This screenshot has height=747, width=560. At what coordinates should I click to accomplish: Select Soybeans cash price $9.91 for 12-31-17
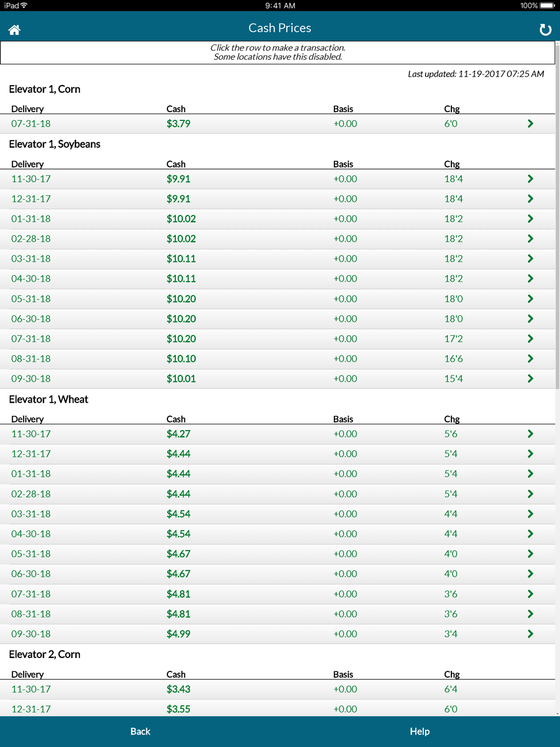[x=178, y=199]
